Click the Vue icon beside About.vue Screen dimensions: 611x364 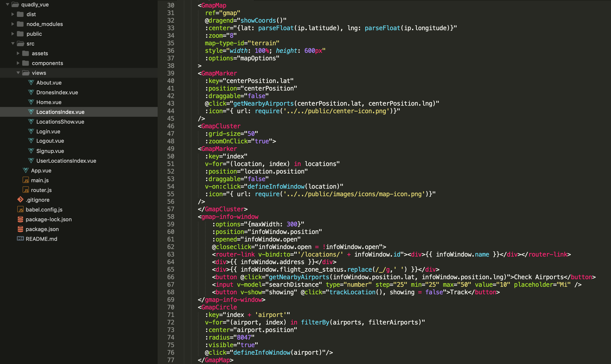click(x=31, y=82)
